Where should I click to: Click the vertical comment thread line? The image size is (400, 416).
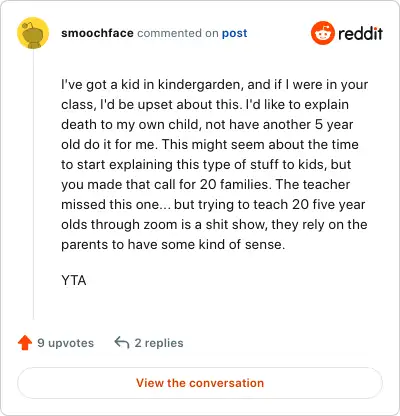[x=33, y=184]
